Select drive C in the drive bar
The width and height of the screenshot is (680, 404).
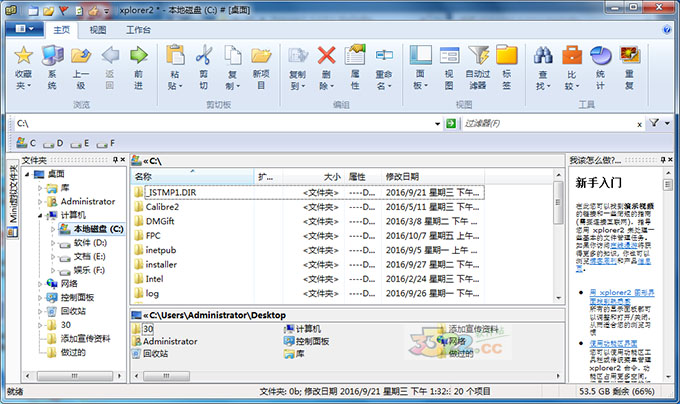pos(26,143)
